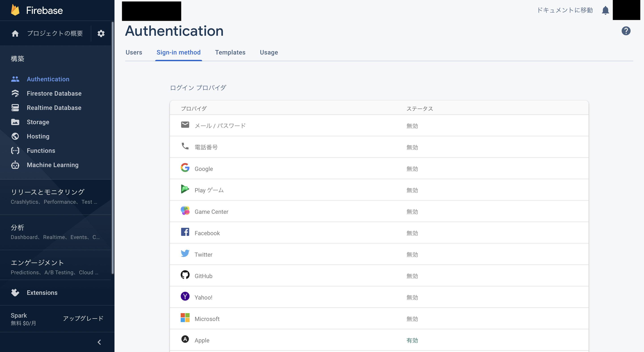Click the アップグレード upgrade button
Viewport: 644px width, 352px height.
click(x=83, y=318)
